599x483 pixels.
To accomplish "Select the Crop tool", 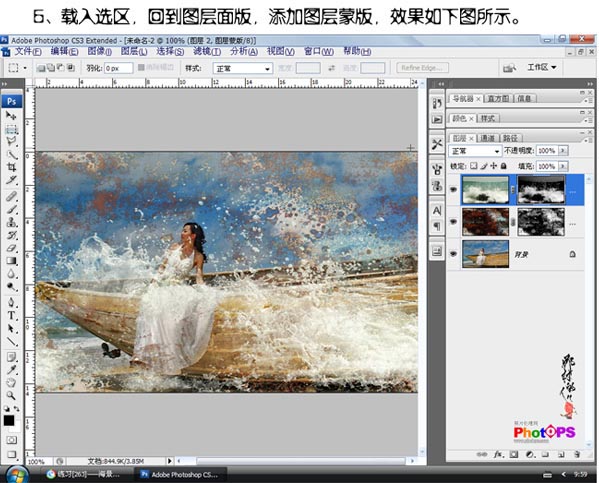I will pos(11,167).
